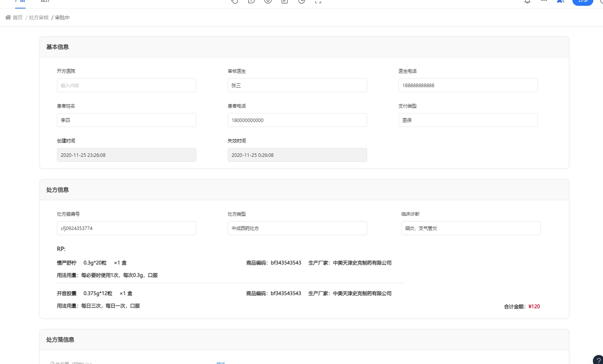Click the 审批中 breadcrumb item
The image size is (603, 364).
tap(62, 17)
